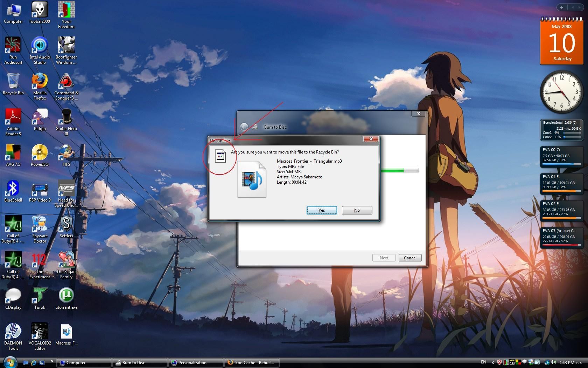This screenshot has height=368, width=588.
Task: Click the EVA-01 E: drive gadget
Action: click(x=561, y=183)
